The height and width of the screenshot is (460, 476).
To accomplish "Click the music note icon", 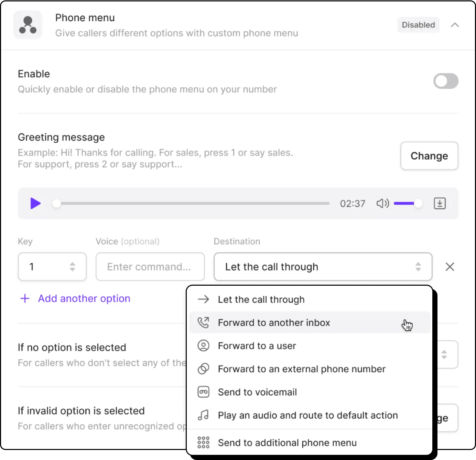I will coord(203,415).
